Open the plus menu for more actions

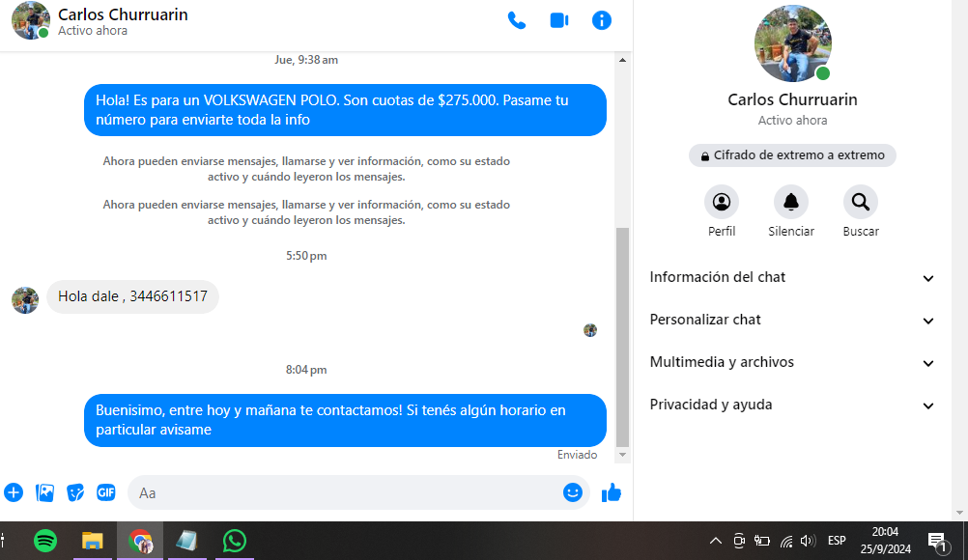14,492
